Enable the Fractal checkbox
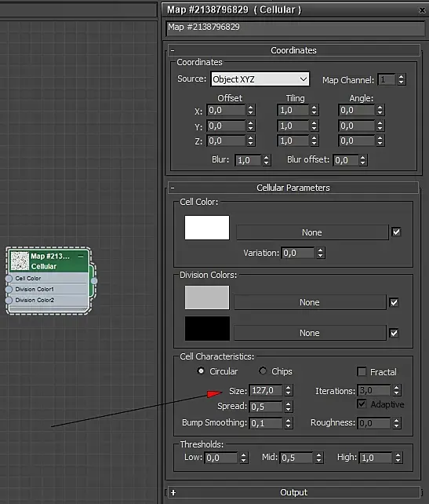The height and width of the screenshot is (504, 429). coord(362,371)
